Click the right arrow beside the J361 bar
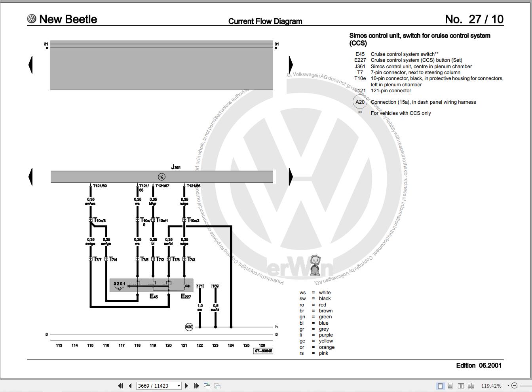 pos(291,177)
